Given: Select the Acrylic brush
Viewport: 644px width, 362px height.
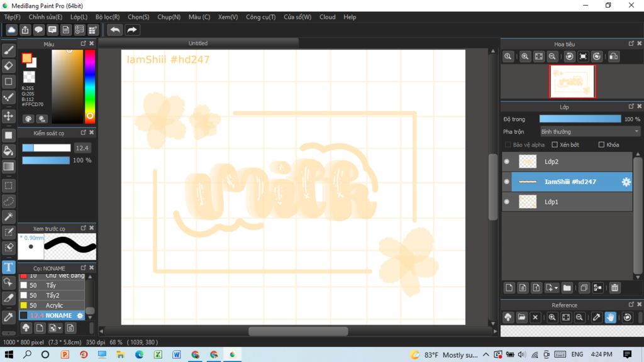Looking at the screenshot, I should pyautogui.click(x=52, y=305).
